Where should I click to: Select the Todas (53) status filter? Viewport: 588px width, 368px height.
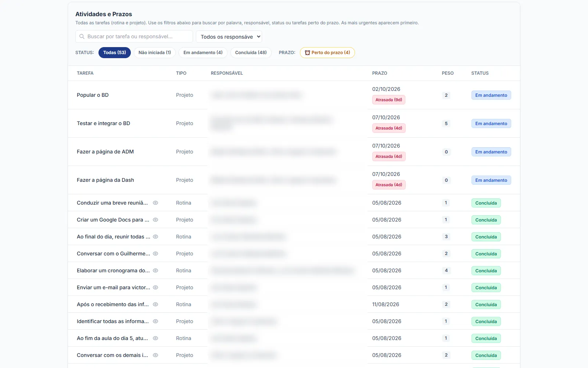(115, 53)
